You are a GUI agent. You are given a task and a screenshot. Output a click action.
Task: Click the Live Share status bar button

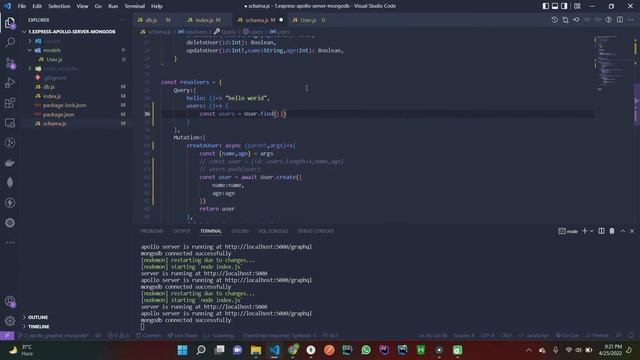(182, 336)
